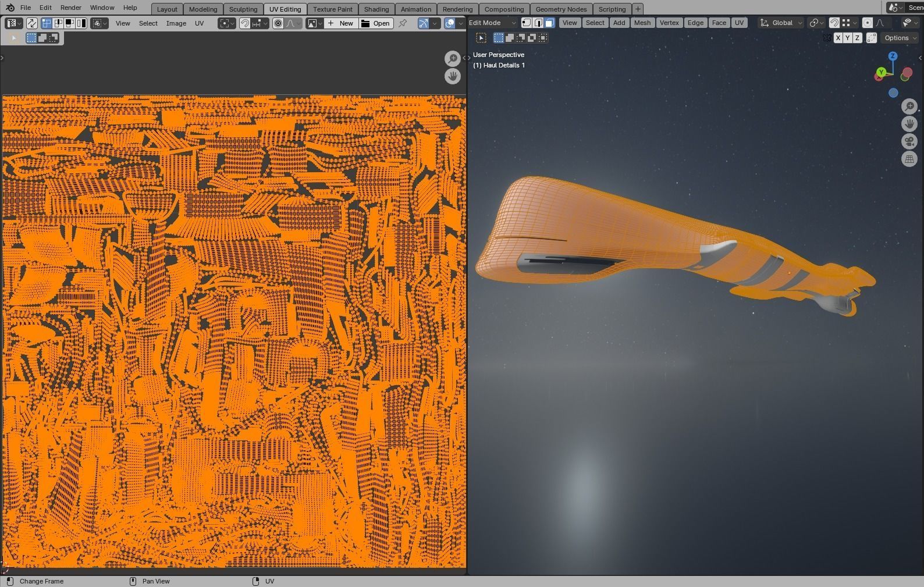Open UV editor snapping options dropdown
Image resolution: width=924 pixels, height=587 pixels.
coord(260,23)
